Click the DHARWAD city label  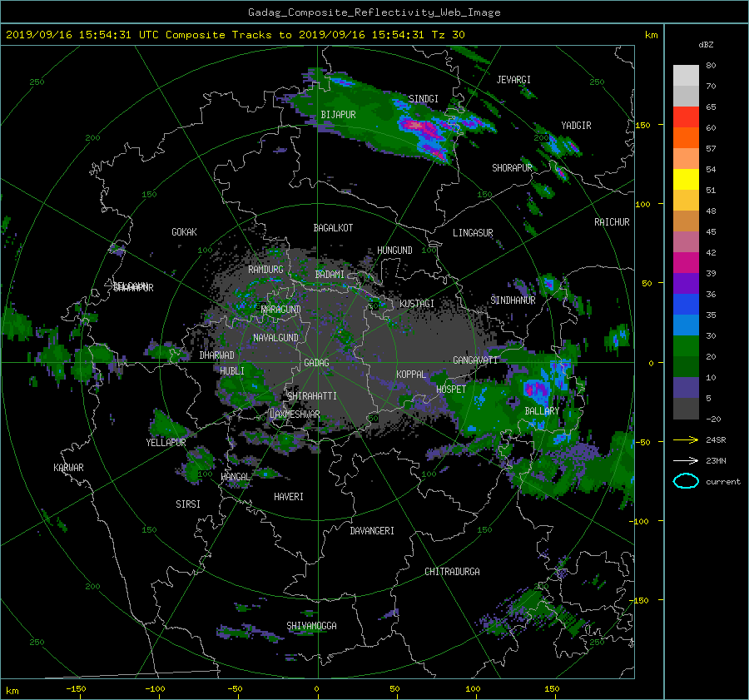click(217, 355)
